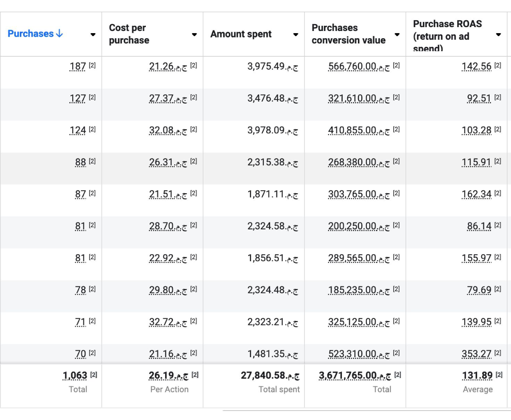Click the footnote marker beside 142.56 ROAS

[x=498, y=66]
